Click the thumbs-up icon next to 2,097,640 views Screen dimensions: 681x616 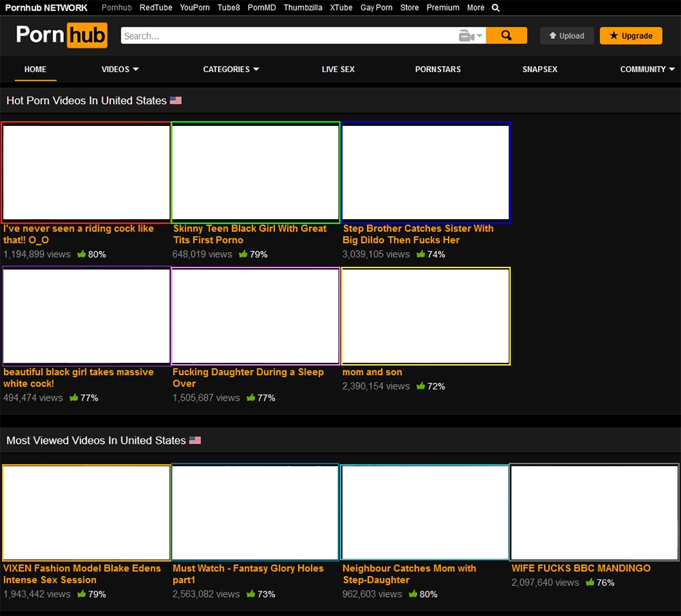tap(590, 583)
